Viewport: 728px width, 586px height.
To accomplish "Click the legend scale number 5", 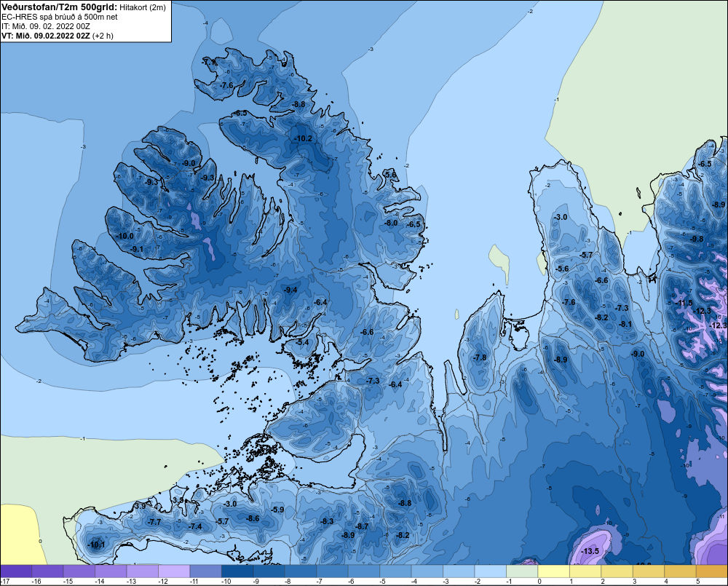I will [x=697, y=582].
